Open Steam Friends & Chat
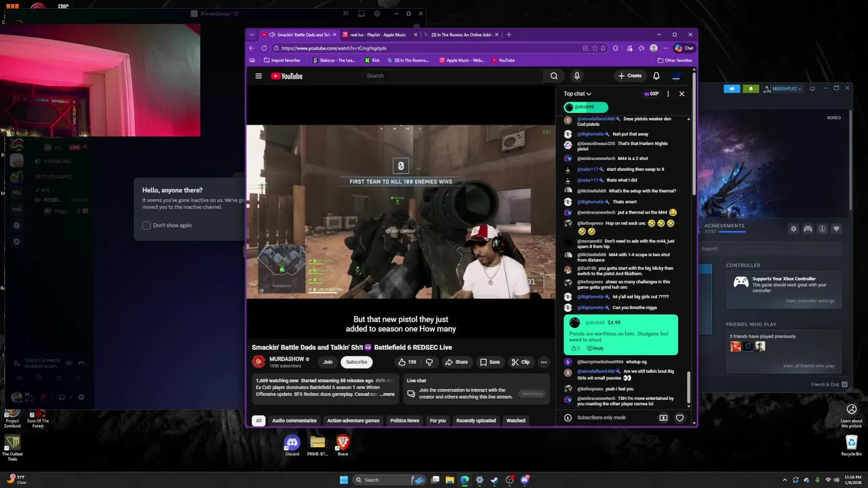The height and width of the screenshot is (488, 868). coord(829,384)
